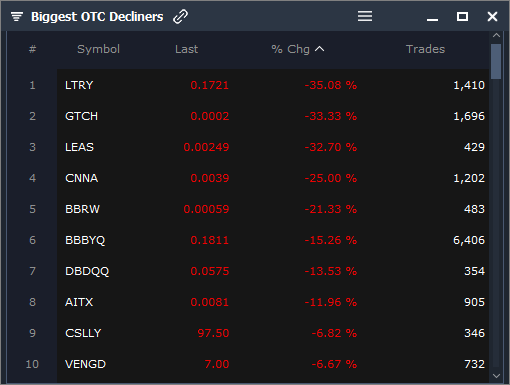Select the CSLLY last price 97.50
This screenshot has width=510, height=385.
coord(213,333)
